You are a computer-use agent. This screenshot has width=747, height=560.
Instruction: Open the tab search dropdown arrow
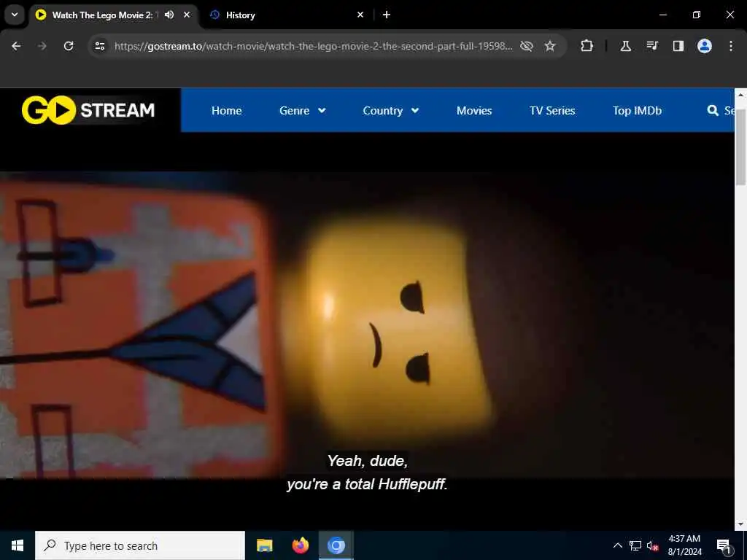tap(15, 15)
